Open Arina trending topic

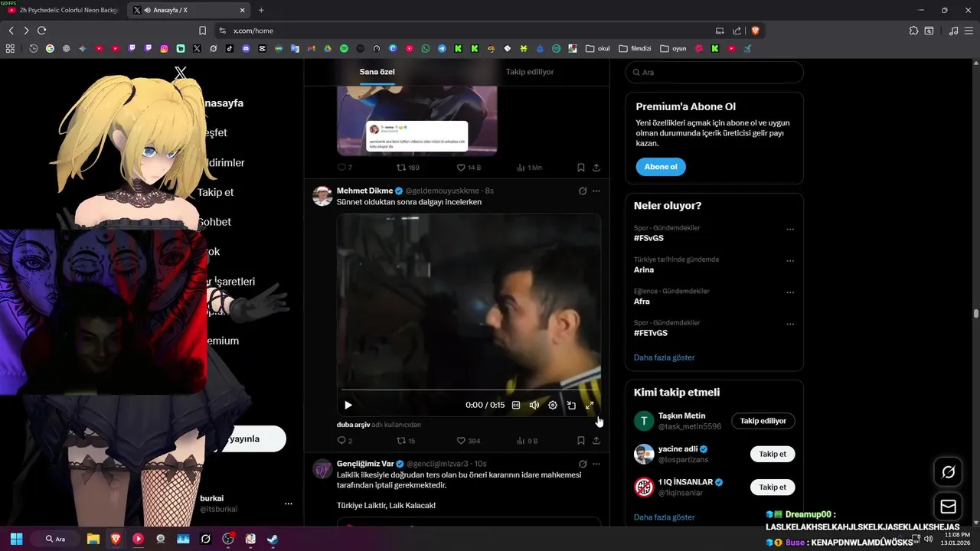pos(644,269)
